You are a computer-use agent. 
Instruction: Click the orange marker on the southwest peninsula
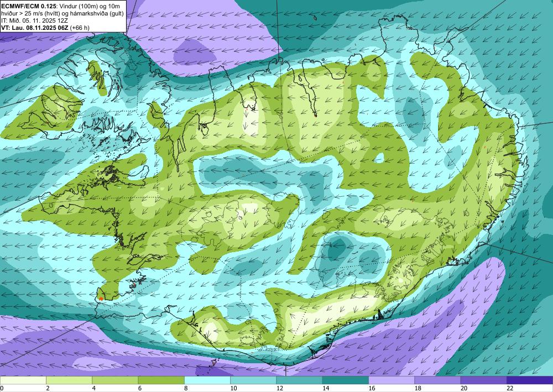(101, 299)
